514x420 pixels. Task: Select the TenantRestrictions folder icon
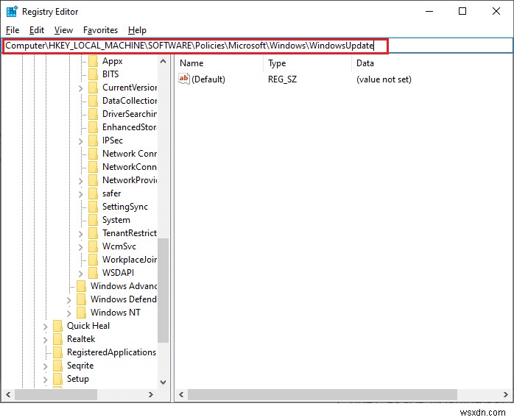point(93,233)
